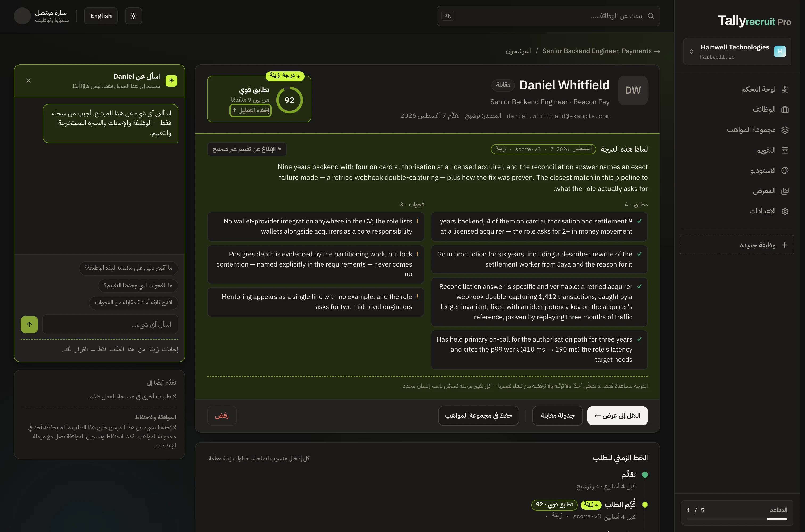Click daniel.whitfield@example.com email
Viewport: 805px width, 532px height.
[558, 116]
